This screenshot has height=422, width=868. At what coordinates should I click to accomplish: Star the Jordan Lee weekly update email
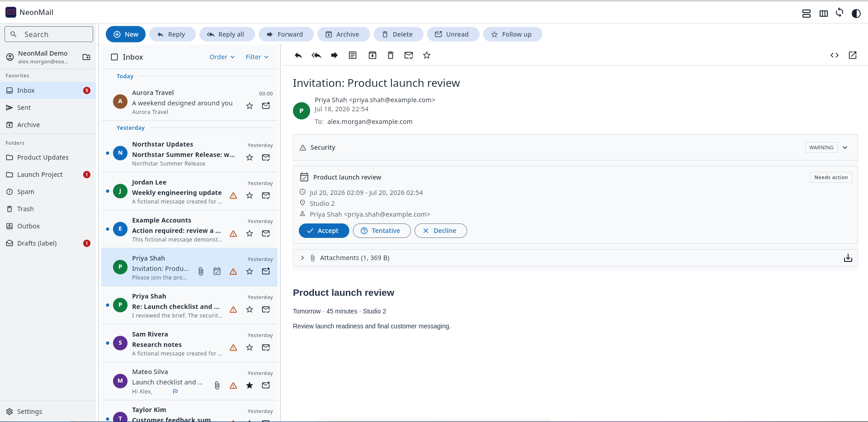[x=250, y=195]
